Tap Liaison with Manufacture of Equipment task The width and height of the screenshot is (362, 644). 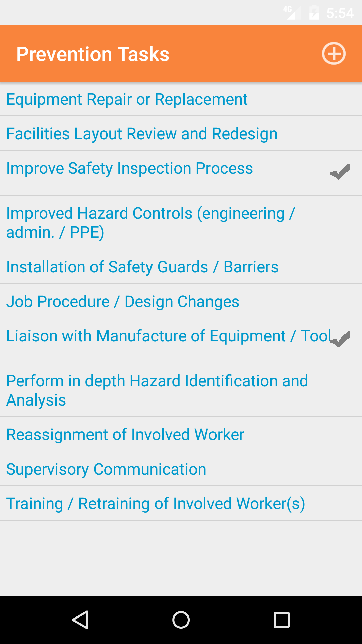tap(168, 336)
